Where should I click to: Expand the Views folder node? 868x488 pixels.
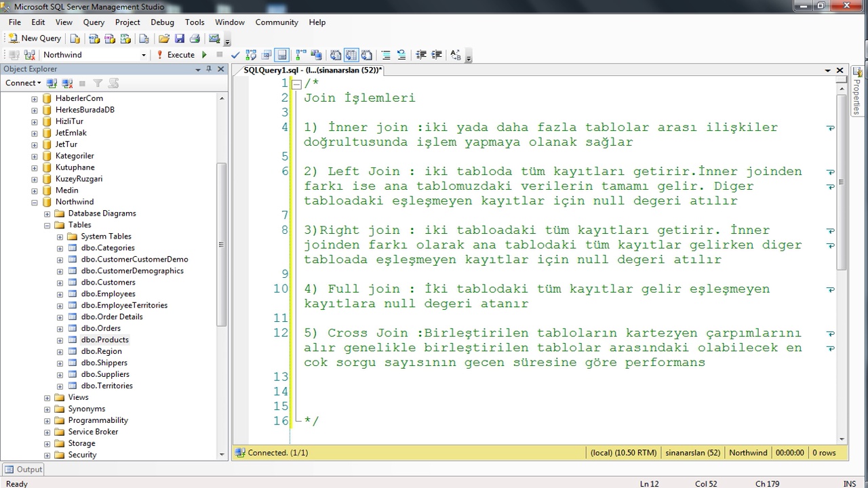coord(47,398)
